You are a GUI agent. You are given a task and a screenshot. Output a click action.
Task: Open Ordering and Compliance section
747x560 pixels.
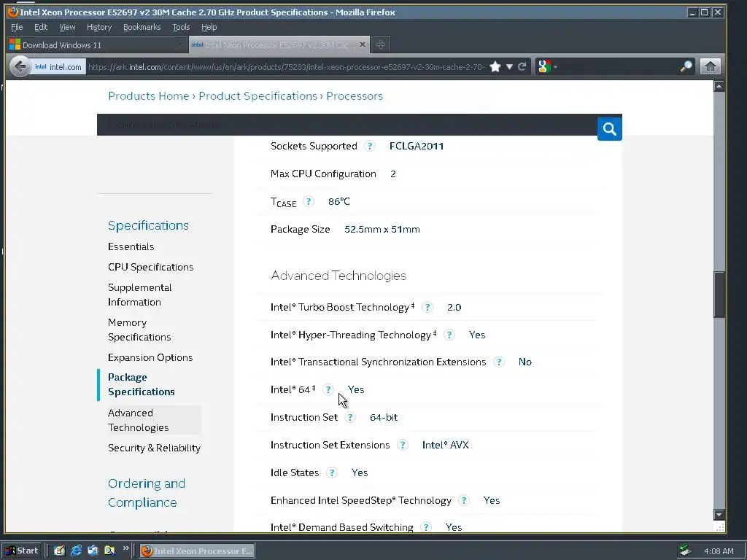[147, 493]
